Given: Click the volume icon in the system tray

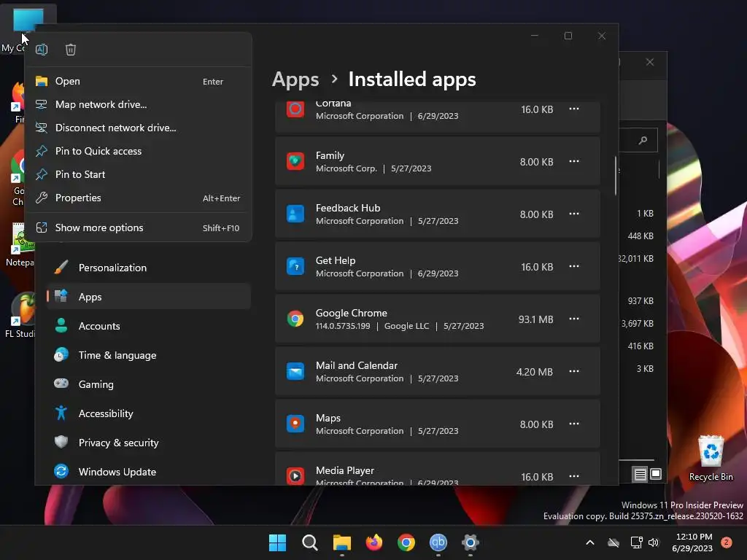Looking at the screenshot, I should (654, 542).
